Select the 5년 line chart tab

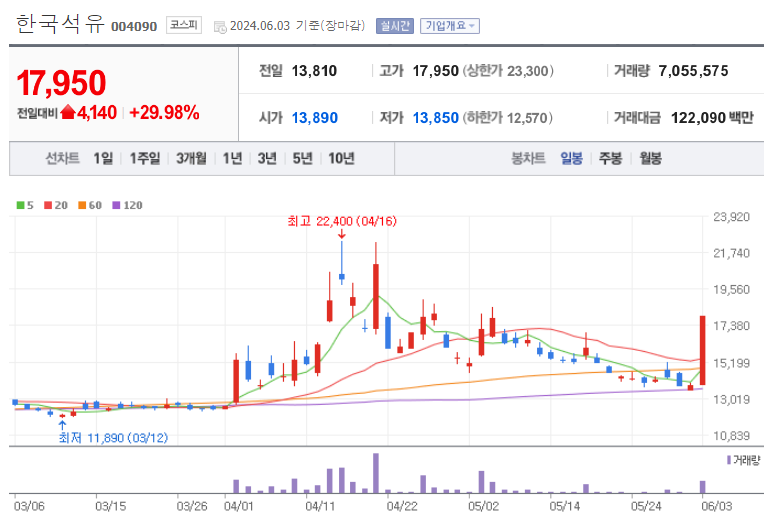[302, 158]
